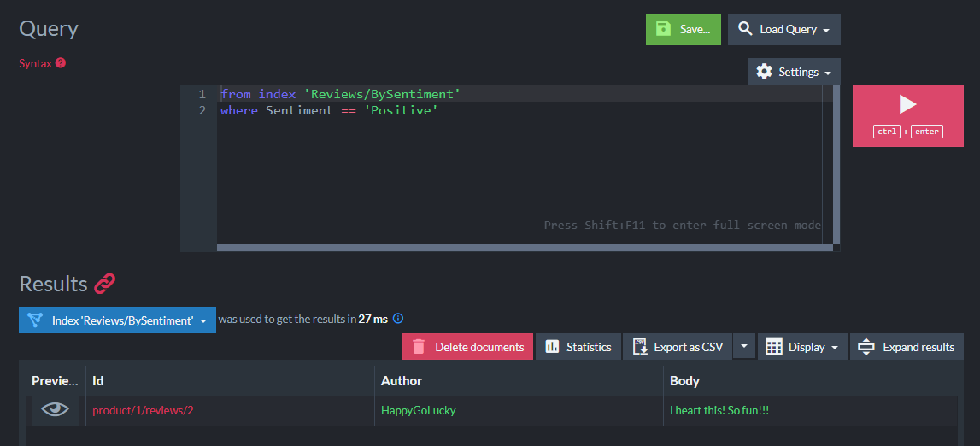Click the Syntax help question mark icon
Screen dimensions: 980x446
pos(61,63)
